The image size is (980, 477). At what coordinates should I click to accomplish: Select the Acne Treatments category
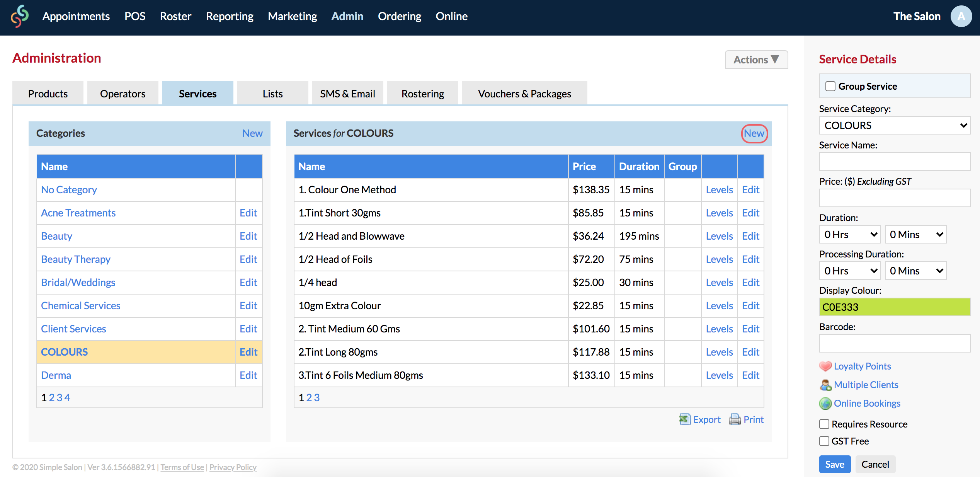pyautogui.click(x=78, y=213)
